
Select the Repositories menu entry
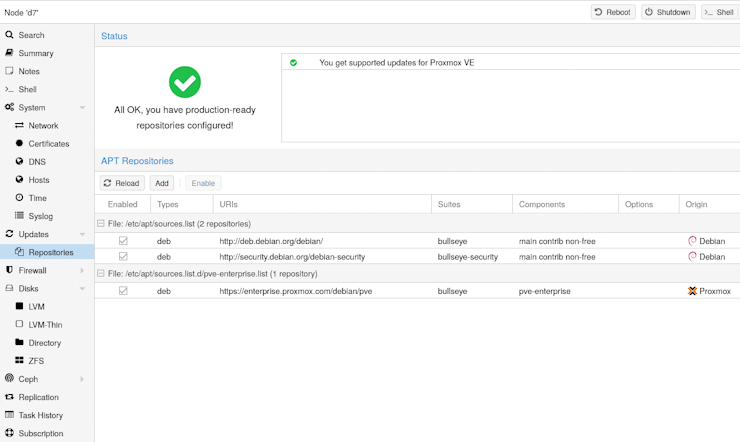click(x=47, y=252)
